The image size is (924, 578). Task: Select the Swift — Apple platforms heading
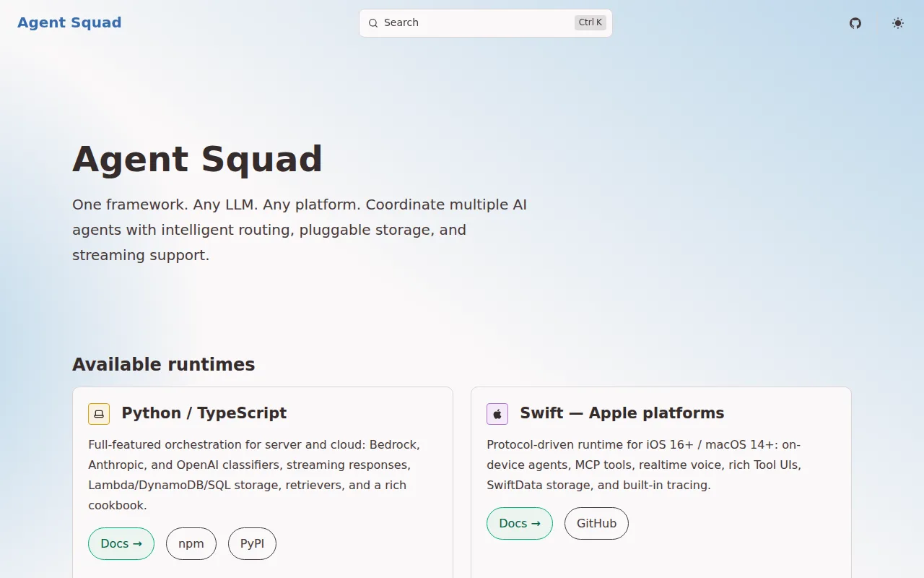[x=622, y=413]
